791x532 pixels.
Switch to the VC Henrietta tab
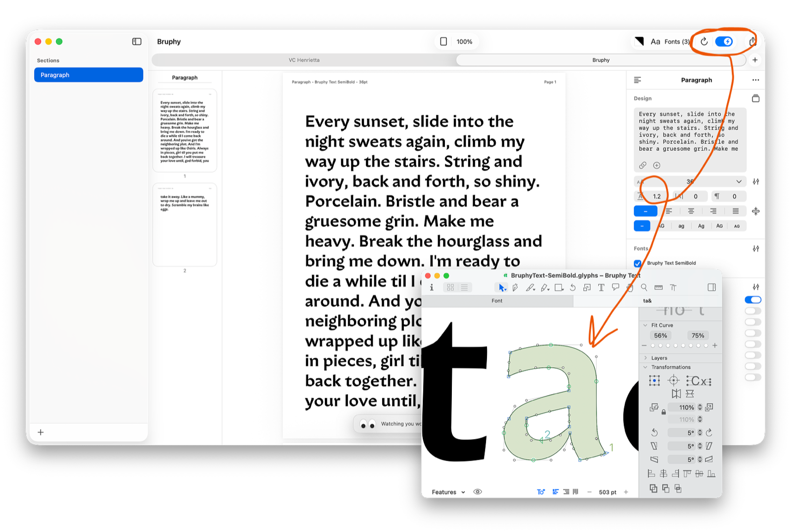[x=304, y=60]
